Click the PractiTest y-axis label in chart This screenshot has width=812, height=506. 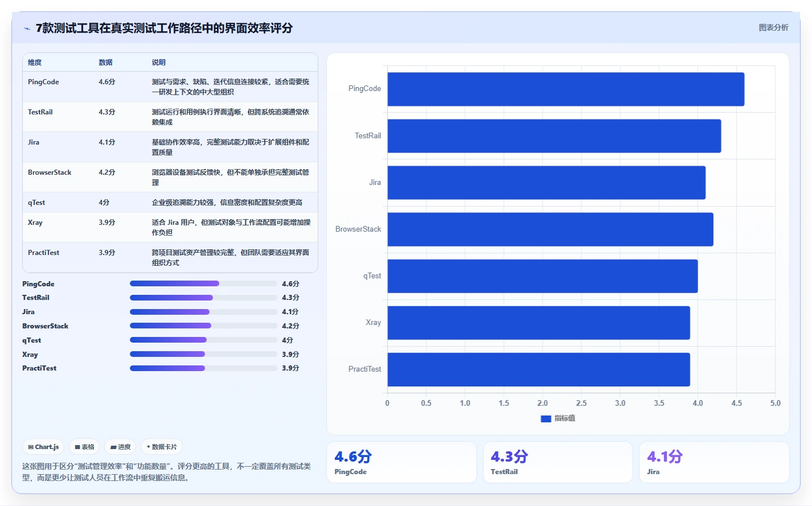(364, 369)
